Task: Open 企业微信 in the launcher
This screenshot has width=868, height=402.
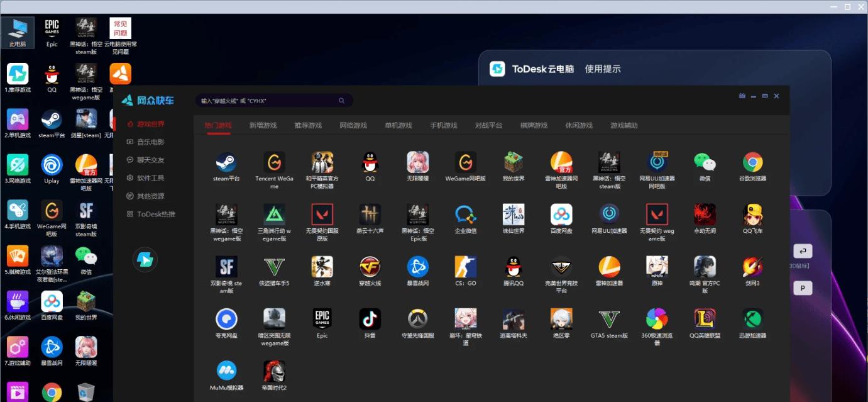Action: pos(466,215)
